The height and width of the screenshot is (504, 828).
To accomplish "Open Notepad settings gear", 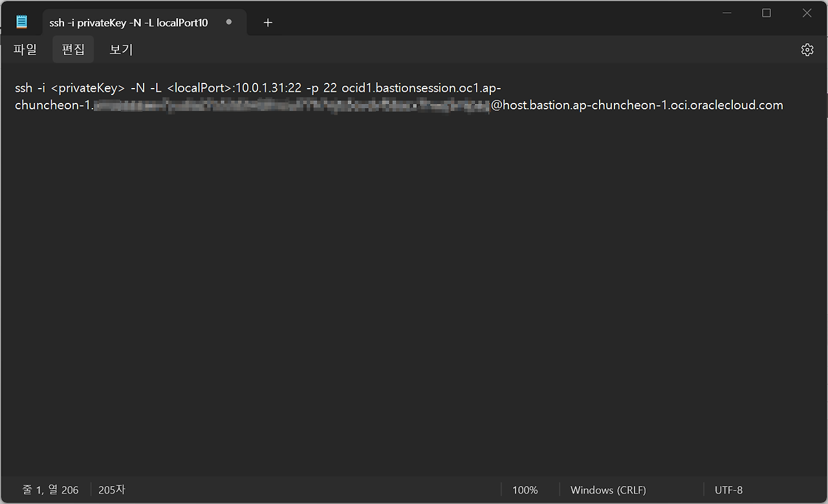I will (807, 50).
